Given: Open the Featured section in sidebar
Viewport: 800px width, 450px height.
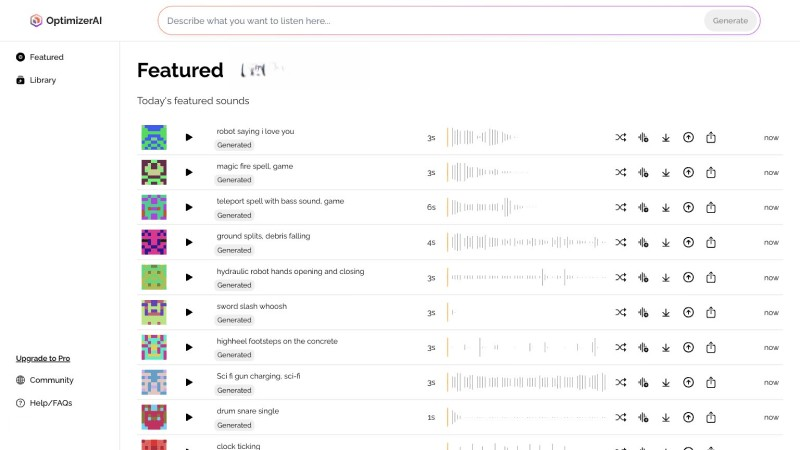Looking at the screenshot, I should click(x=46, y=57).
